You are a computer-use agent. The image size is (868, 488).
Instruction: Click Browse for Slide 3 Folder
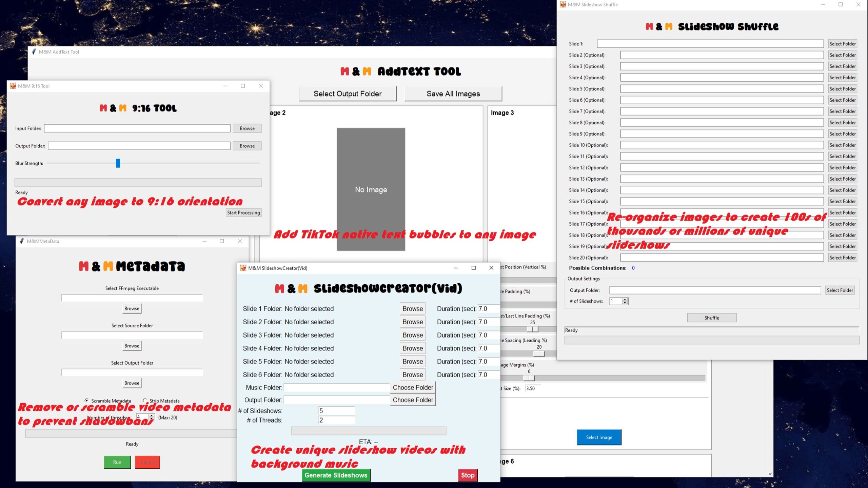[x=413, y=335]
